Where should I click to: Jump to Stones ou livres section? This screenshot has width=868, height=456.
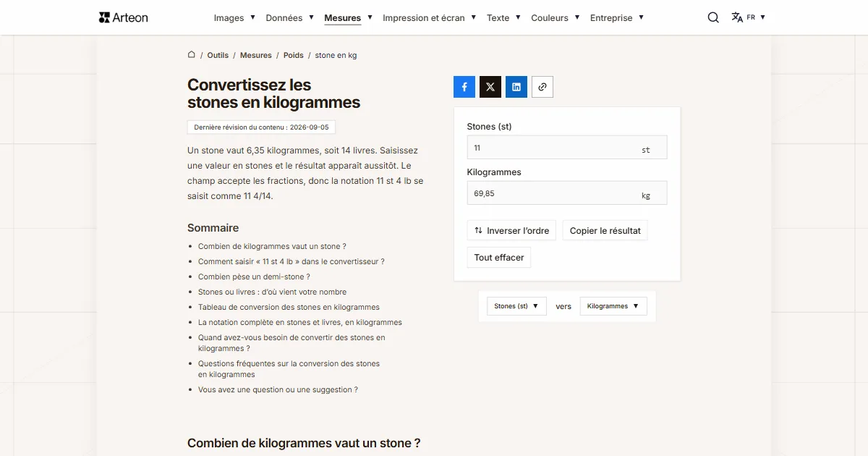coord(273,292)
